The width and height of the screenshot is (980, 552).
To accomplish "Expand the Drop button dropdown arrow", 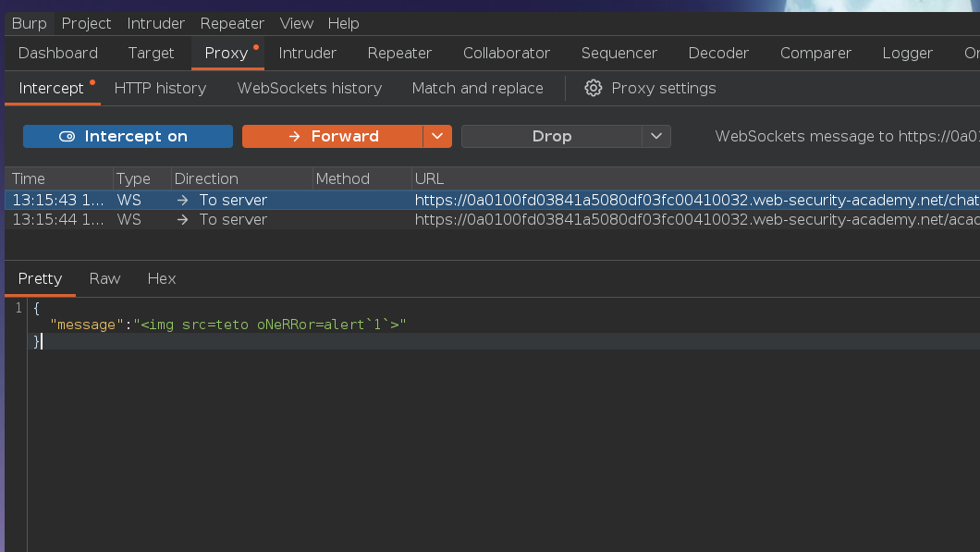I will 656,136.
